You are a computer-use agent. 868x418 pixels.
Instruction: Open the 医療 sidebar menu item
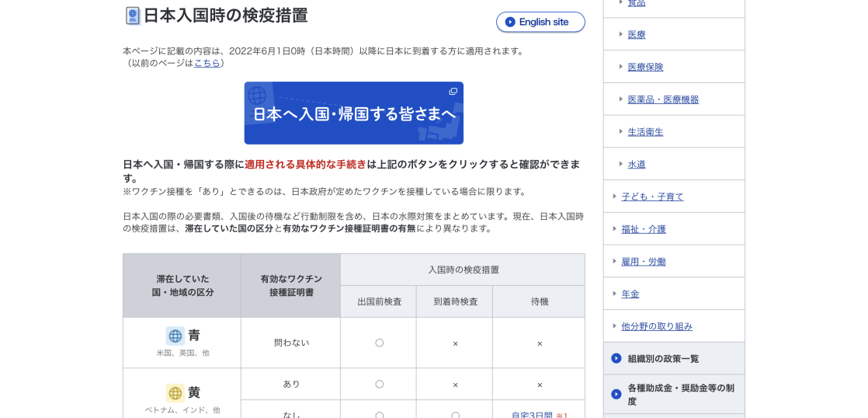tap(636, 34)
